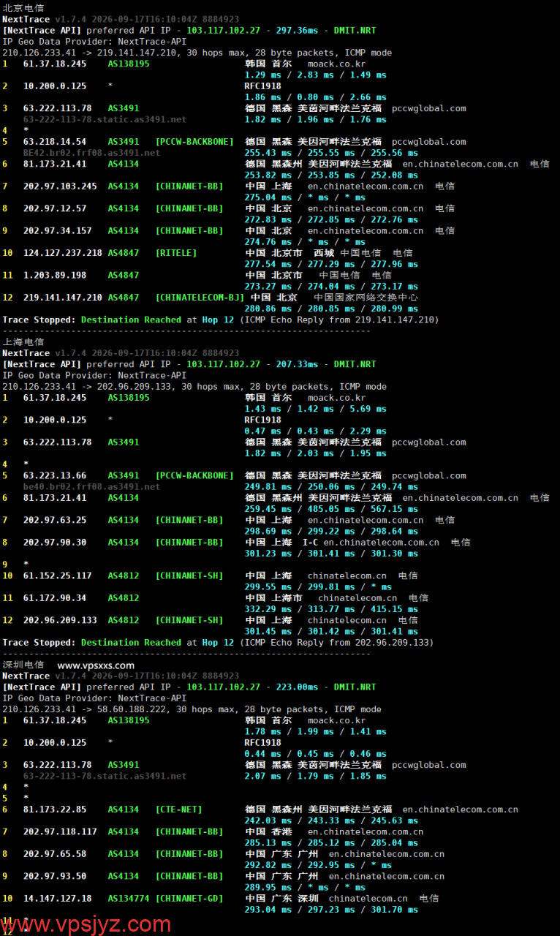Click the [CHINANET-GD] network tag

coord(189,898)
